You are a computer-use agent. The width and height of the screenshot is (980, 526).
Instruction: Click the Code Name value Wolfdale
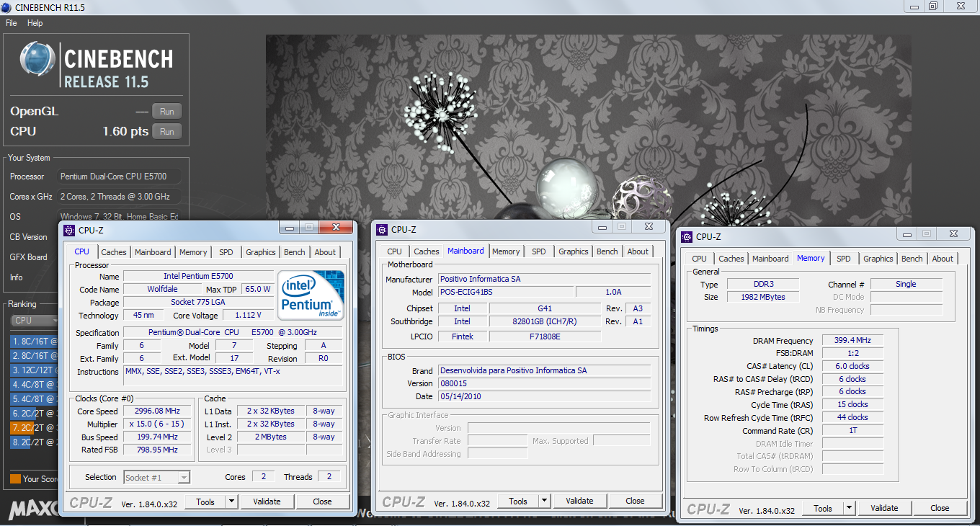(161, 290)
